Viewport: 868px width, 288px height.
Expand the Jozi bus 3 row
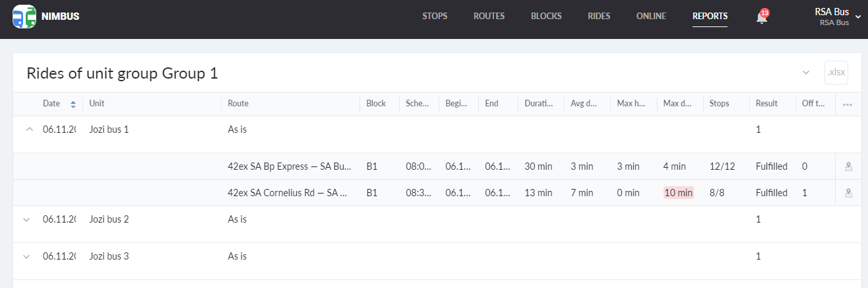click(27, 256)
